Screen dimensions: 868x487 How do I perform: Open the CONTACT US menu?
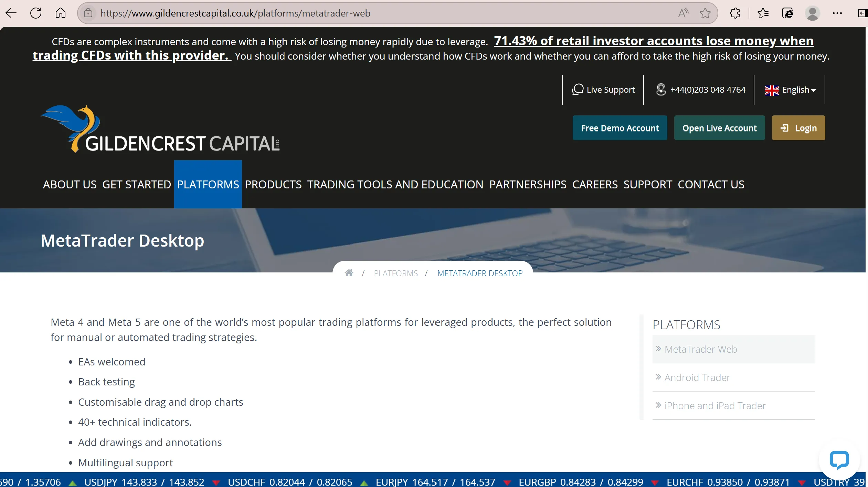click(711, 184)
